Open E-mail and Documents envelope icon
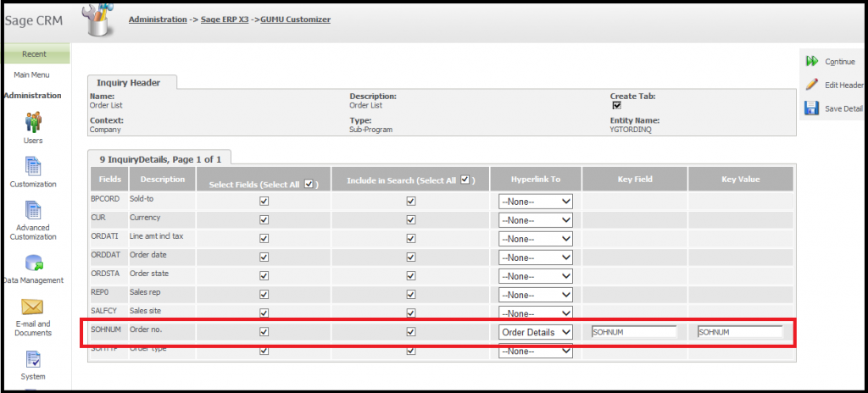This screenshot has width=868, height=393. 33,307
